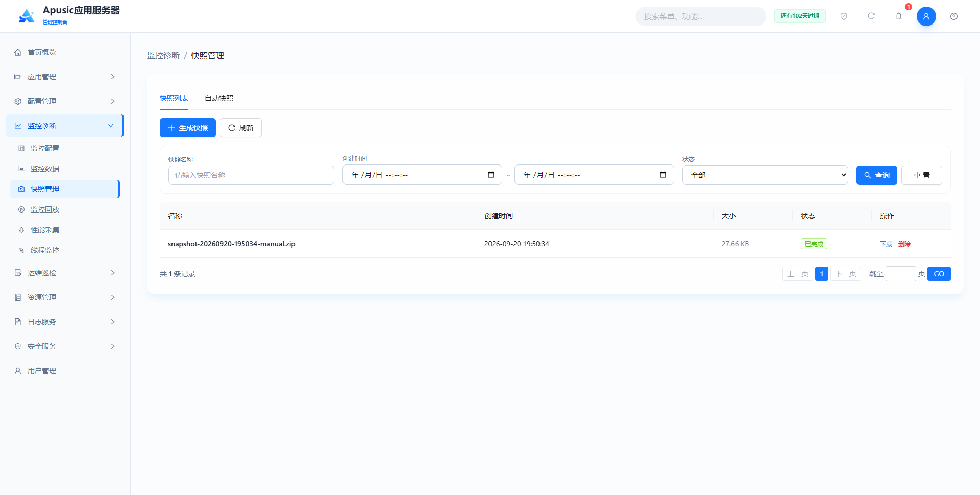This screenshot has height=495, width=980.
Task: Click the 还有102天过期 license badge
Action: 800,16
